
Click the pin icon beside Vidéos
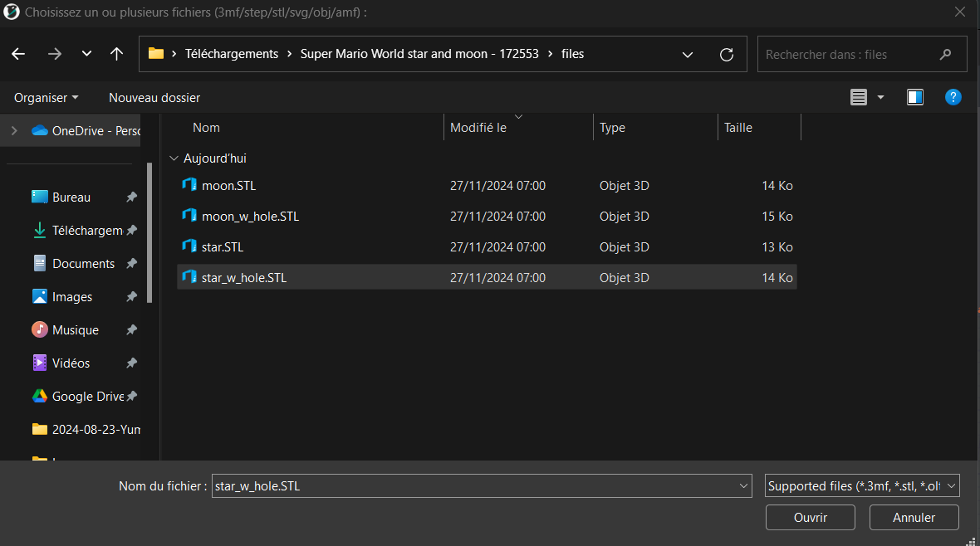tap(131, 363)
